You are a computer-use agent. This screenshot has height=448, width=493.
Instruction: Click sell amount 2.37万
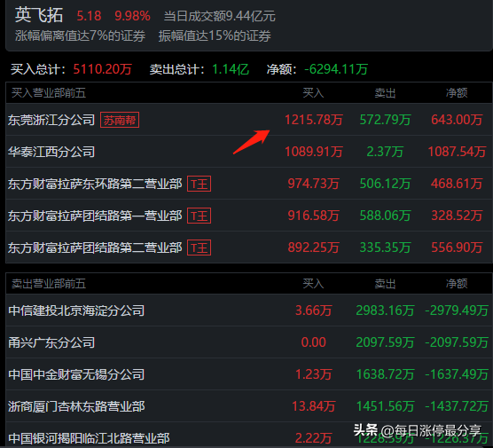click(x=385, y=152)
